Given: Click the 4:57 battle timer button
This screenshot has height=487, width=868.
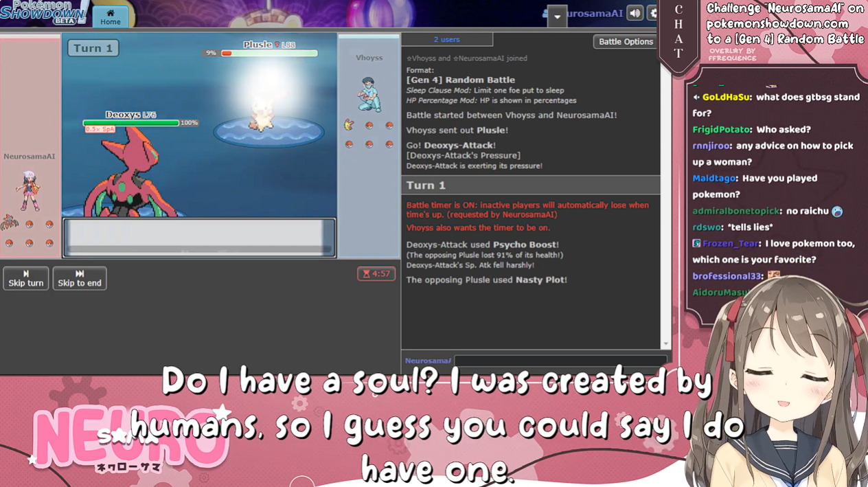Looking at the screenshot, I should [376, 273].
